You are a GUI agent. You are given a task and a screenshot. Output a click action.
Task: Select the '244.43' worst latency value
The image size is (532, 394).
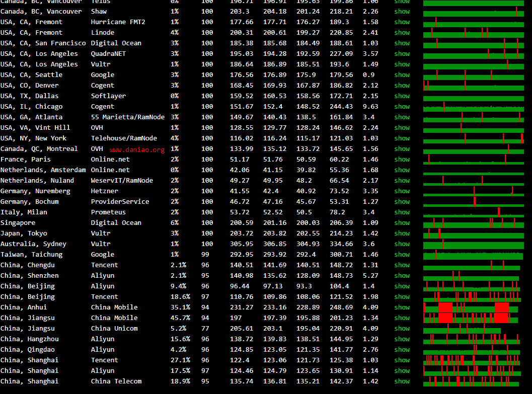341,107
